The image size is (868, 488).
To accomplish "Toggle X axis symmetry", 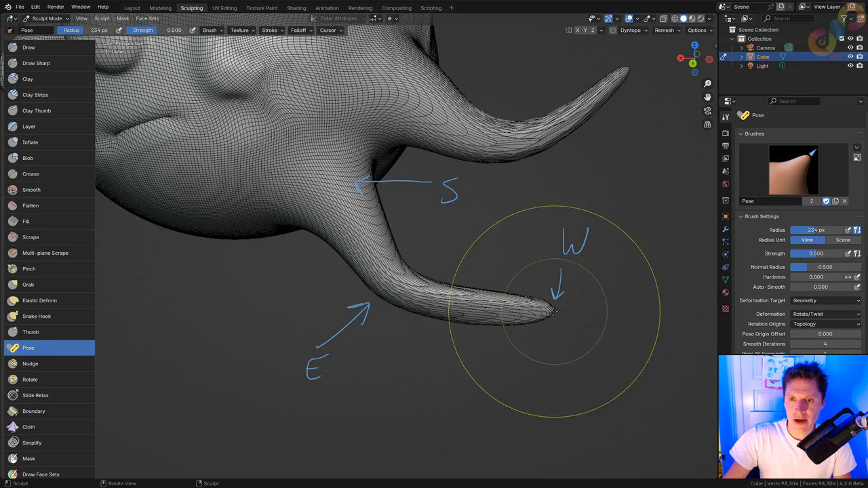I will [x=578, y=30].
